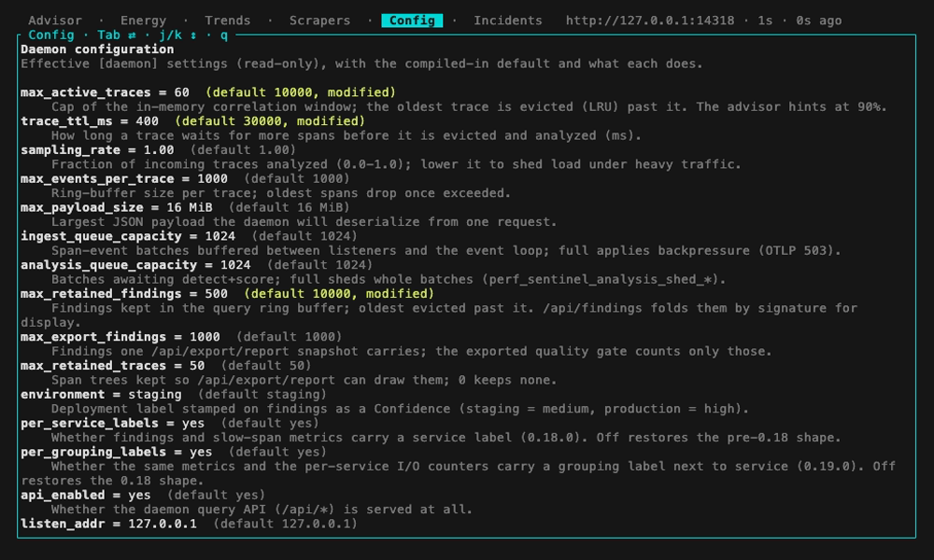Select the max_payload_size = 16 MiB setting
Viewport: 934px width, 560px height.
point(116,207)
